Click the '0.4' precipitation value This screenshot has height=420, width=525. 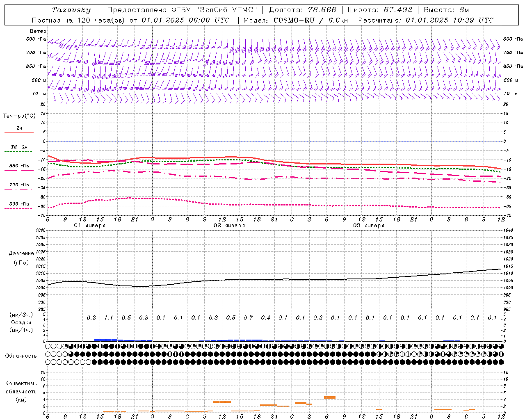tap(266, 318)
